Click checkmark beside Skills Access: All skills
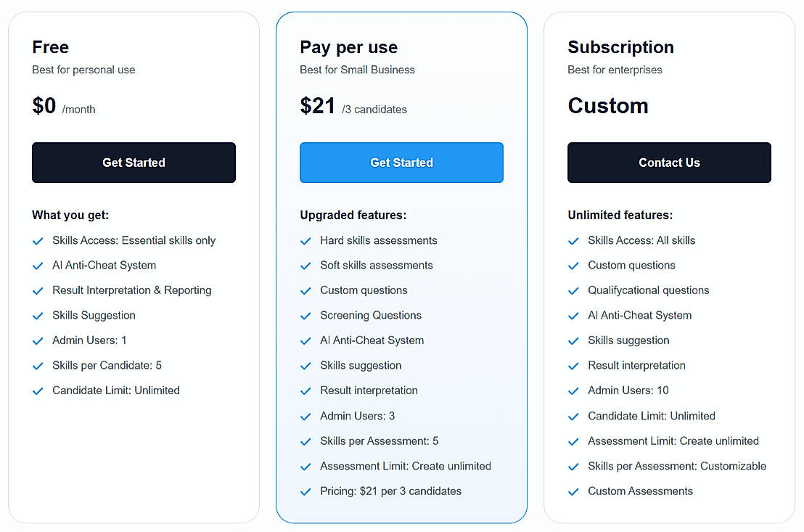Viewport: 804px width, 532px height. click(x=574, y=241)
